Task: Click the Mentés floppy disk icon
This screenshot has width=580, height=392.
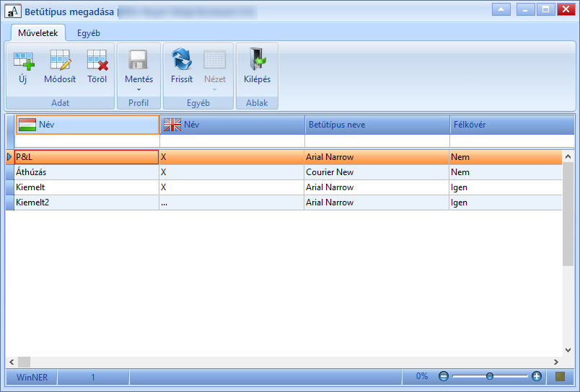Action: (139, 60)
